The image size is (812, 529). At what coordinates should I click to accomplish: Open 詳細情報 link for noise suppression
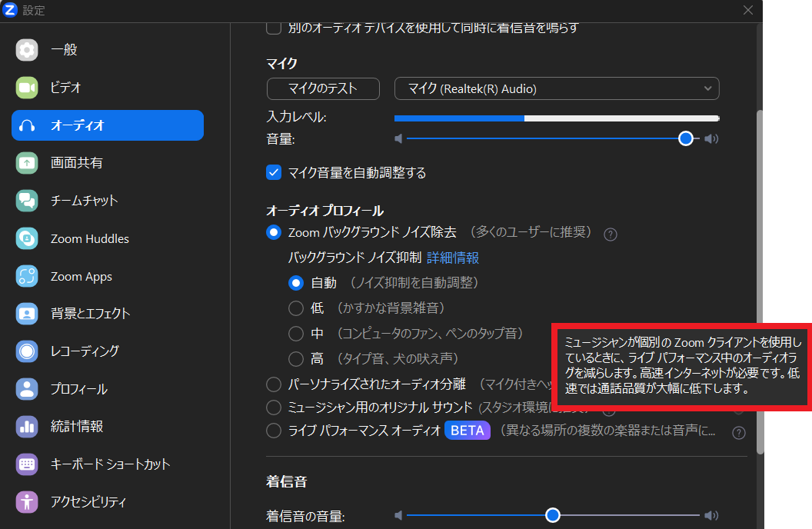[x=453, y=258]
